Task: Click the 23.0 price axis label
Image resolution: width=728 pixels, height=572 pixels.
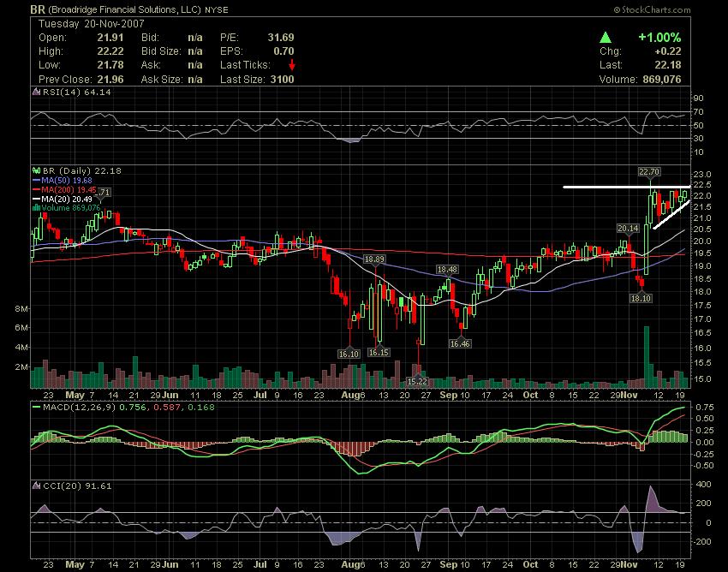Action: pyautogui.click(x=702, y=175)
